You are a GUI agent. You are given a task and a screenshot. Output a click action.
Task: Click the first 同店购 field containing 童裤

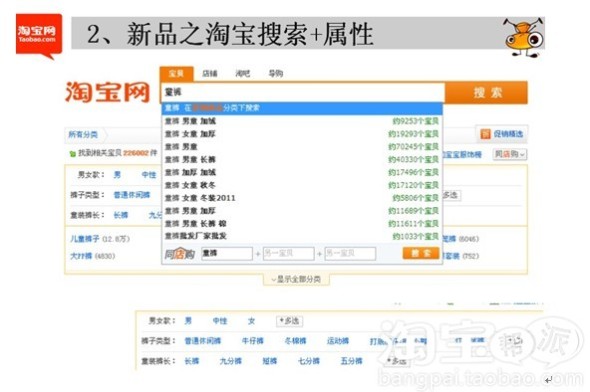[227, 254]
